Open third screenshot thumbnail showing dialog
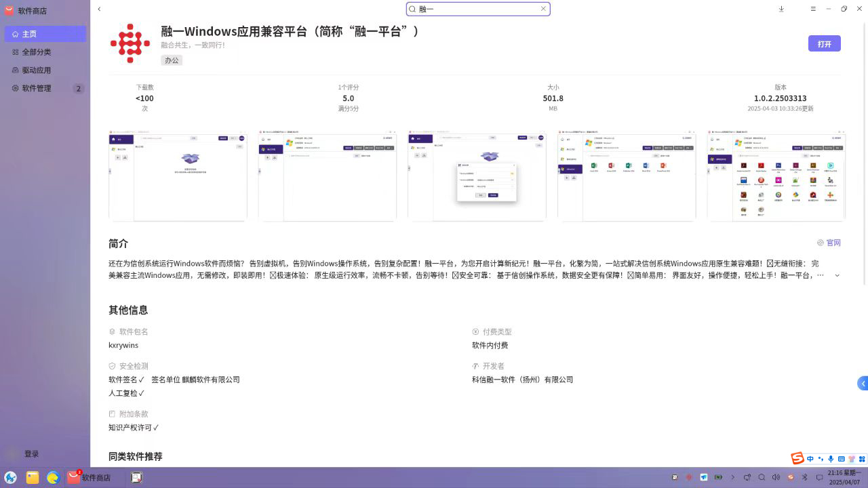The height and width of the screenshot is (488, 868). 477,176
